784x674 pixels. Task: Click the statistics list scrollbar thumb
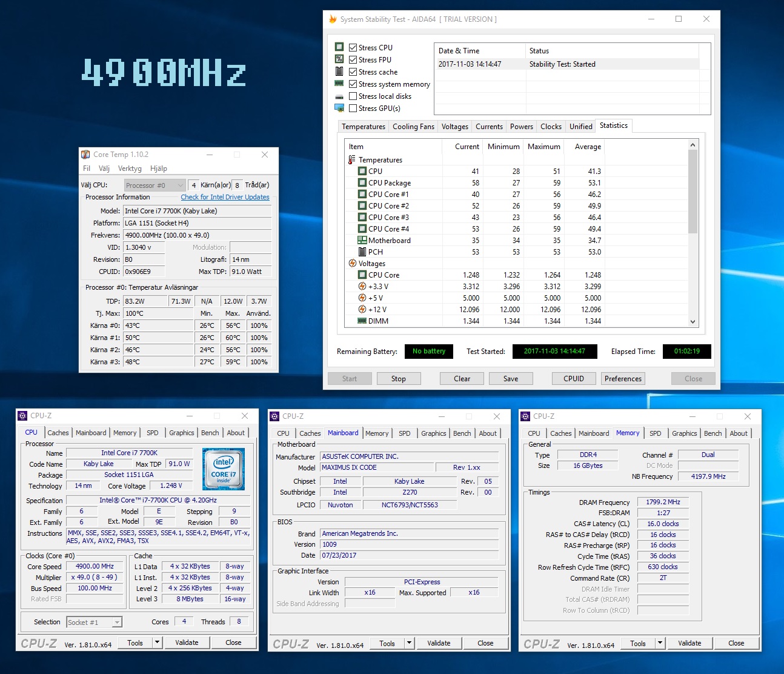693,192
